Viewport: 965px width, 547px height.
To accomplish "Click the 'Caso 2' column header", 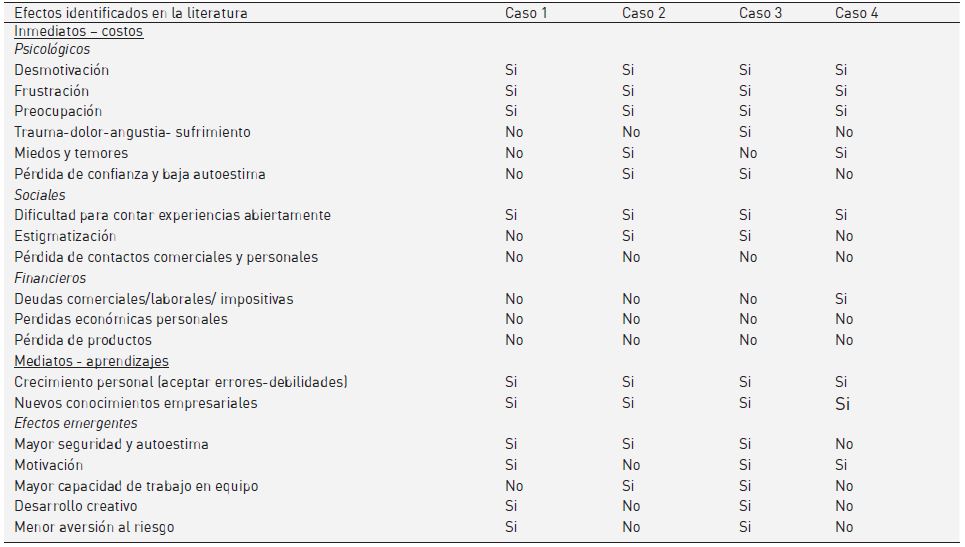I will pyautogui.click(x=643, y=13).
